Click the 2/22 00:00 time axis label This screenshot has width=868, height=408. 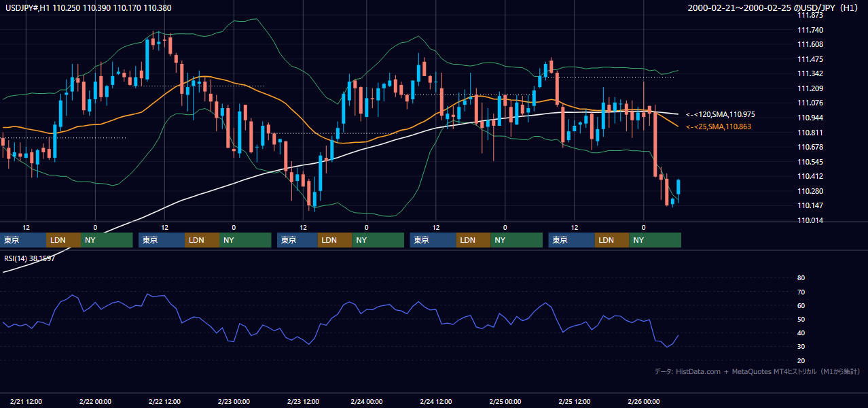[95, 401]
